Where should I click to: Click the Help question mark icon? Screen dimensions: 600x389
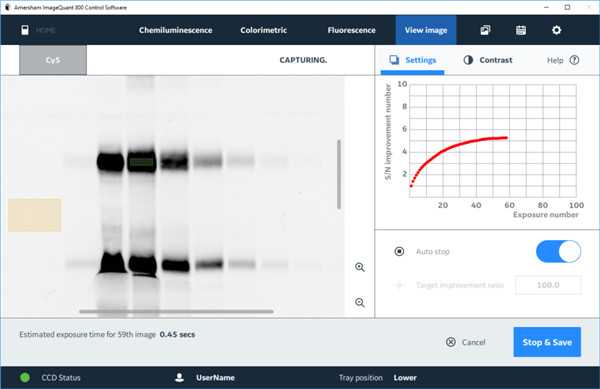[574, 60]
